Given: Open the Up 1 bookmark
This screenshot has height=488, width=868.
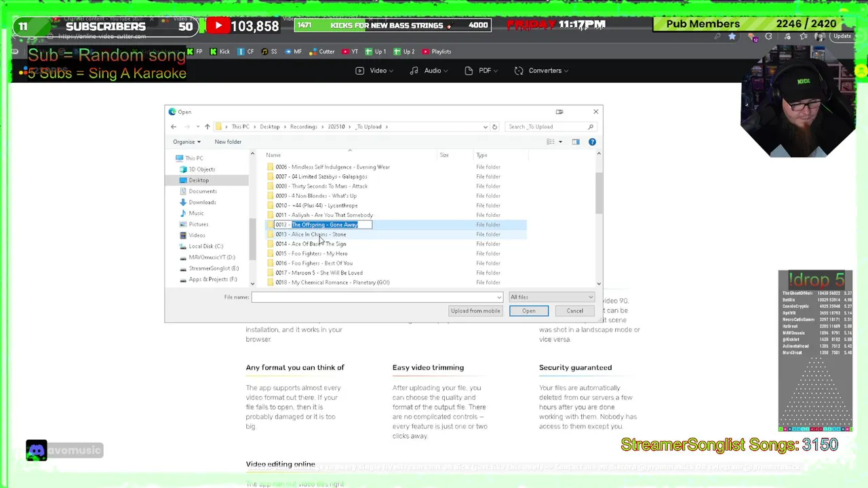Looking at the screenshot, I should [376, 52].
